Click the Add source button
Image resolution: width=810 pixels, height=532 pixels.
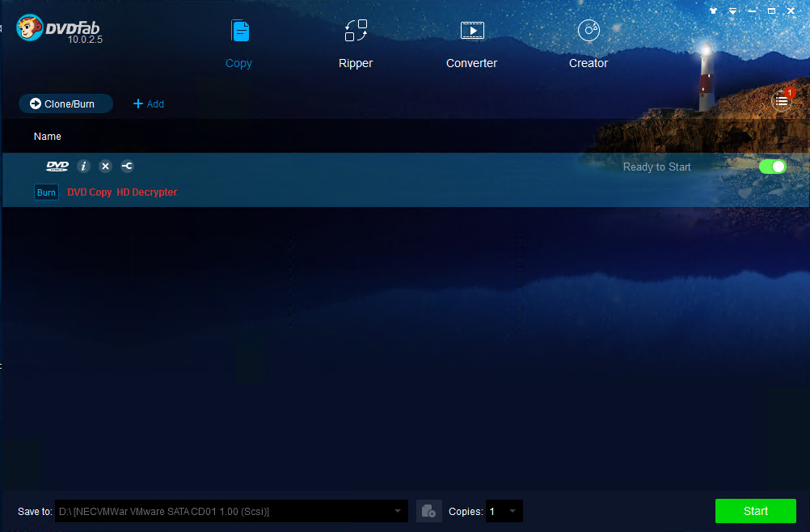point(149,103)
